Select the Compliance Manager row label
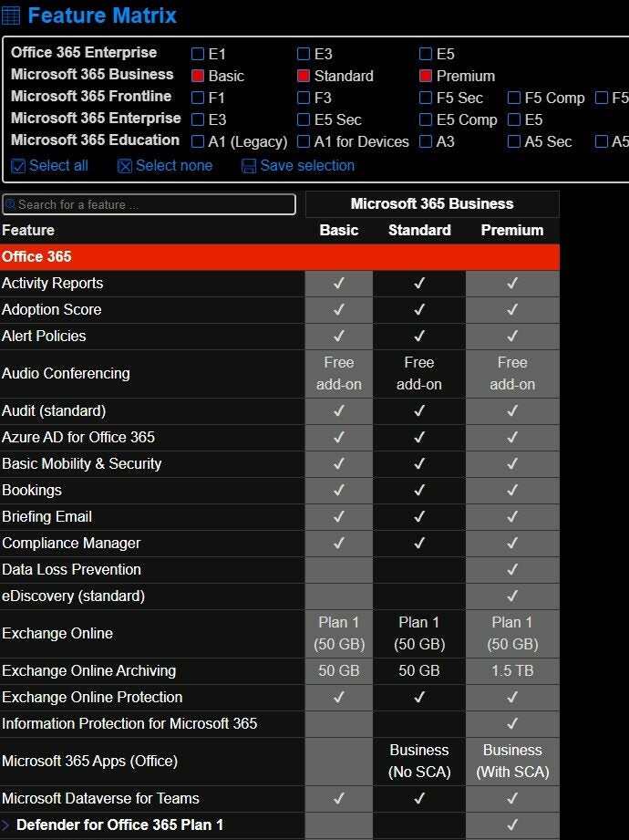Viewport: 629px width, 840px height. (x=71, y=544)
